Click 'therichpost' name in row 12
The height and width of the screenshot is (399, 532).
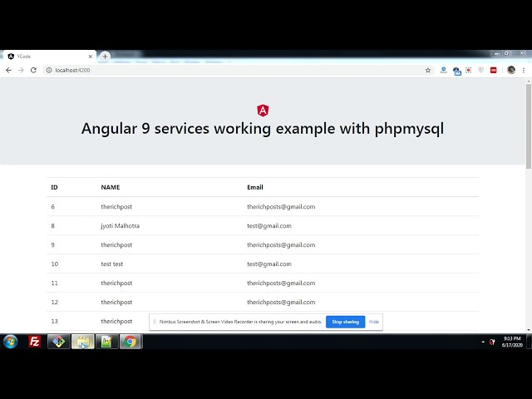[116, 303]
